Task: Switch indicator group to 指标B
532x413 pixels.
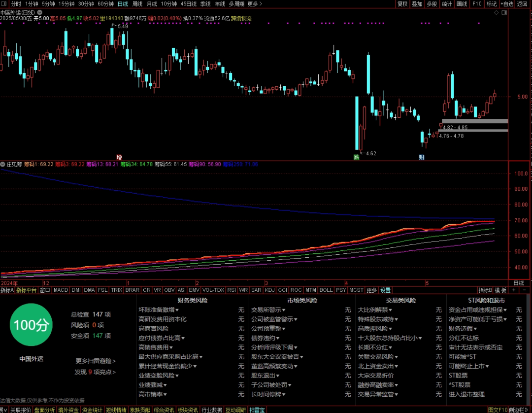Action: [485, 290]
